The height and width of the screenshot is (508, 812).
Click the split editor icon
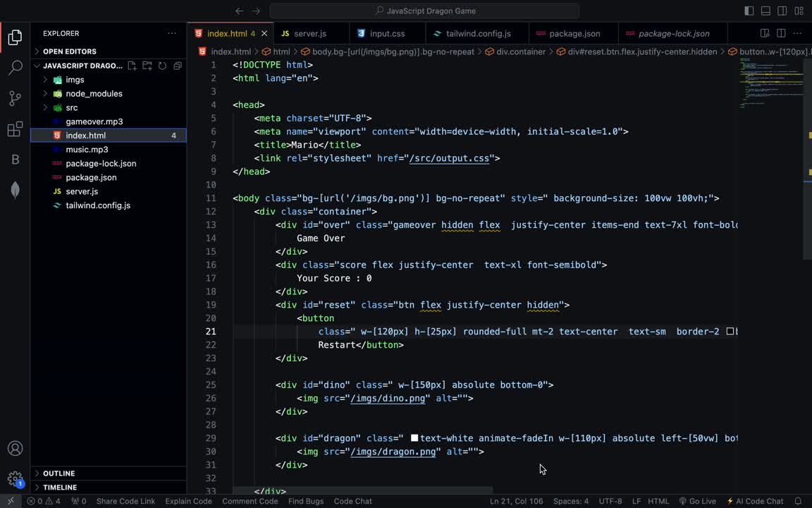pyautogui.click(x=781, y=33)
